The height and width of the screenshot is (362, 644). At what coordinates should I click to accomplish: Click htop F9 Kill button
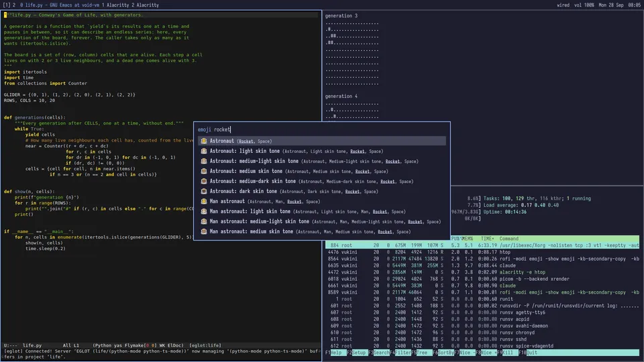pyautogui.click(x=508, y=353)
